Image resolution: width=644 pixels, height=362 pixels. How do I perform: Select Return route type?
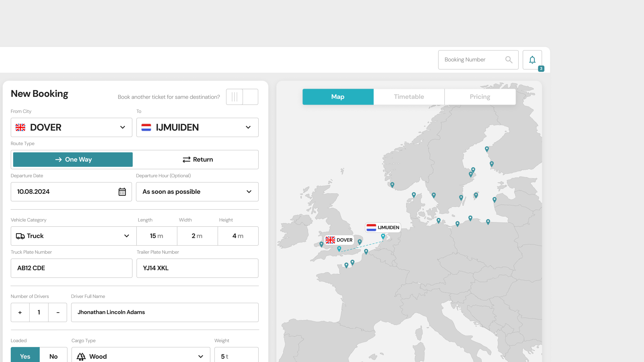pyautogui.click(x=198, y=159)
